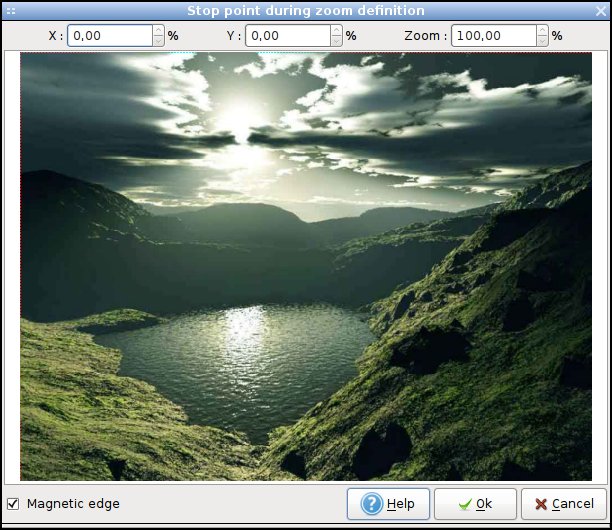This screenshot has width=612, height=530.
Task: Click the sun in the landscape preview
Action: 239,117
